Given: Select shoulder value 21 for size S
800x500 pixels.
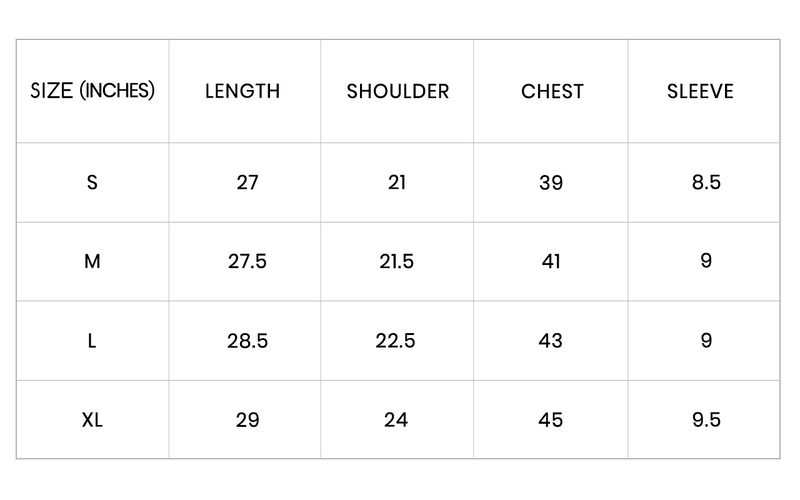Looking at the screenshot, I should point(396,183).
